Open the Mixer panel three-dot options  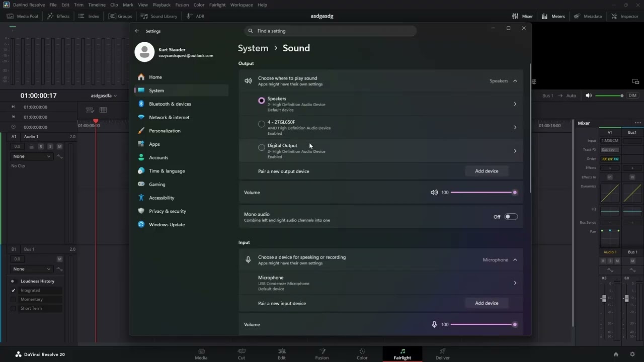pos(638,123)
